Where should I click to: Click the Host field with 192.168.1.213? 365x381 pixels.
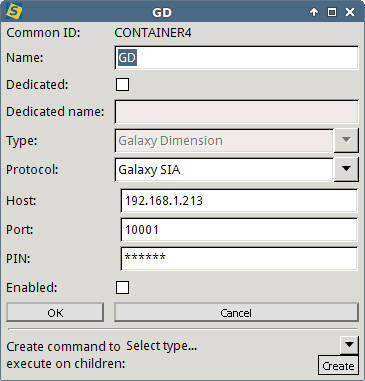tap(239, 201)
